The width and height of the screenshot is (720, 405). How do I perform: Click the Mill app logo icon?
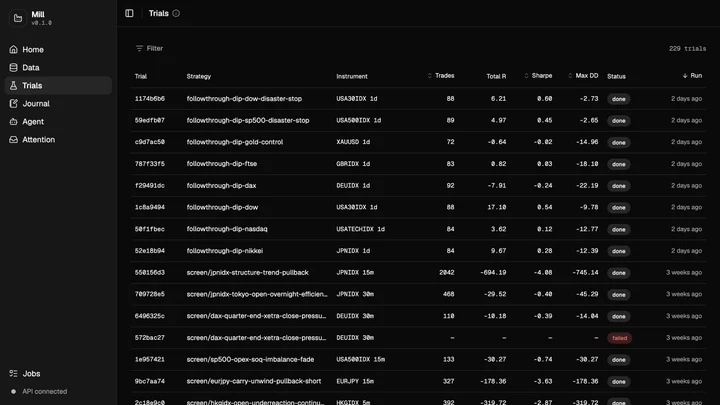click(18, 18)
